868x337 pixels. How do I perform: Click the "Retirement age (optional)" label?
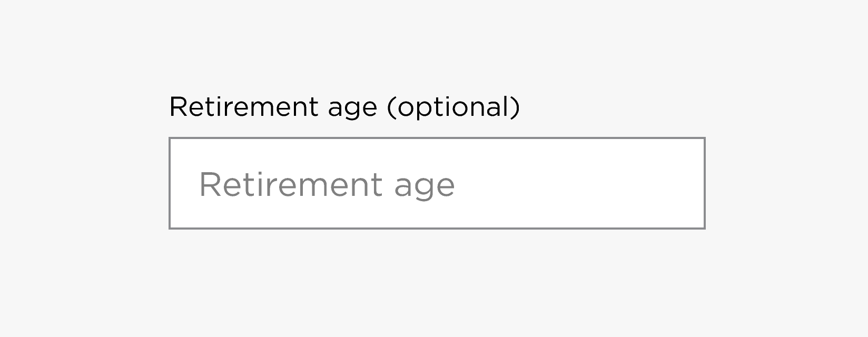click(x=344, y=107)
